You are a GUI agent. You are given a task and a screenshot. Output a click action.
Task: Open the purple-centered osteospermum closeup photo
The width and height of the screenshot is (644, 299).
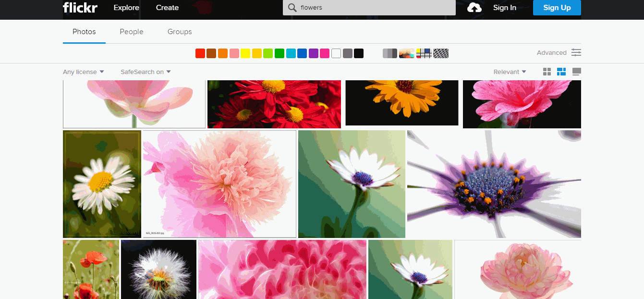coord(494,184)
